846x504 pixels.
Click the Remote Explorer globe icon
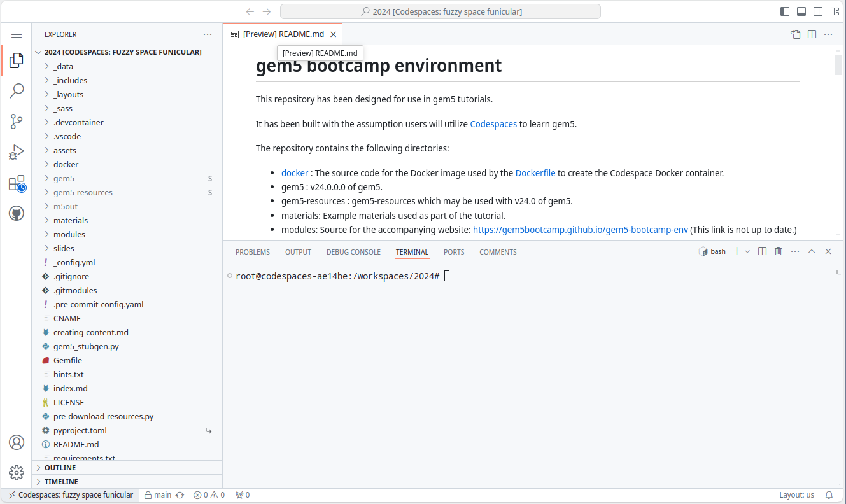pyautogui.click(x=17, y=213)
